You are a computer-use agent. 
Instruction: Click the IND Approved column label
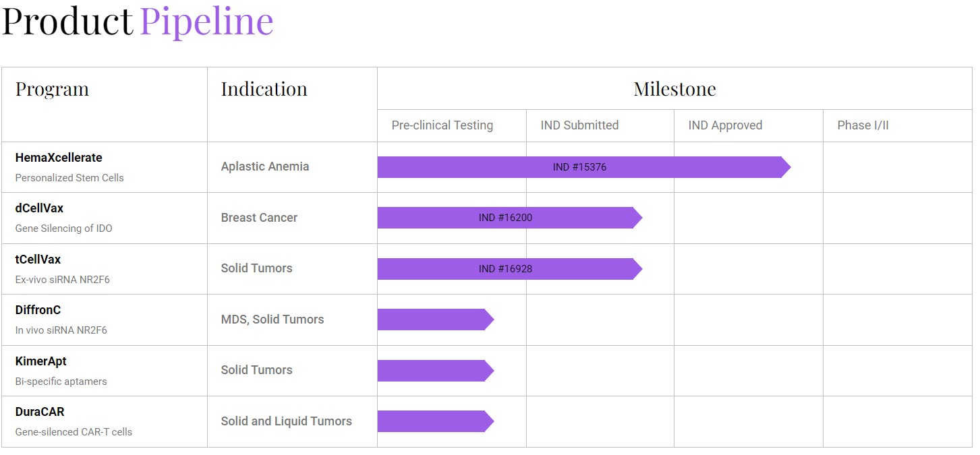pos(725,125)
